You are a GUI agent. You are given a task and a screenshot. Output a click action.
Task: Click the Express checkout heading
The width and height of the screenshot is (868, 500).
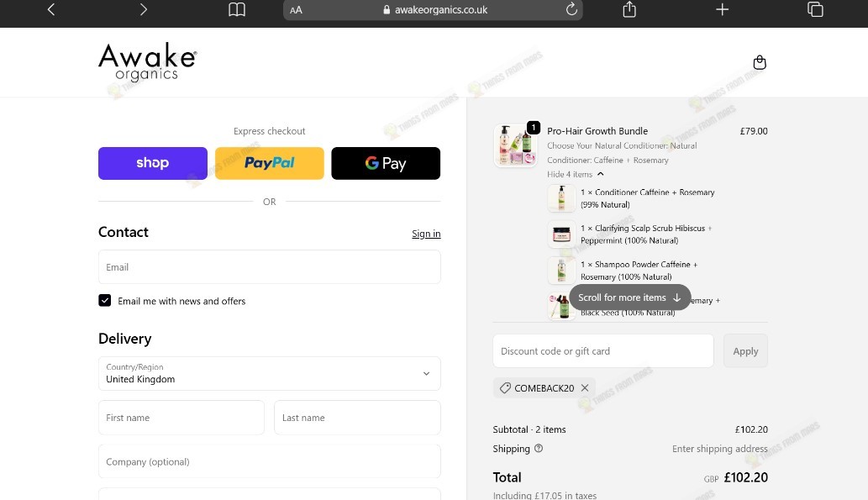(270, 131)
